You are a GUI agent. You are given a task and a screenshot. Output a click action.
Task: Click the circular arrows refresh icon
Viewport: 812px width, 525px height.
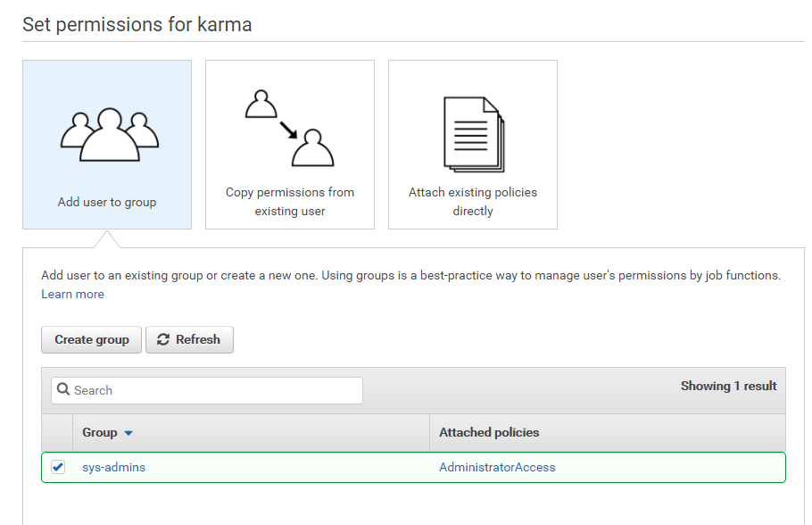pos(163,339)
